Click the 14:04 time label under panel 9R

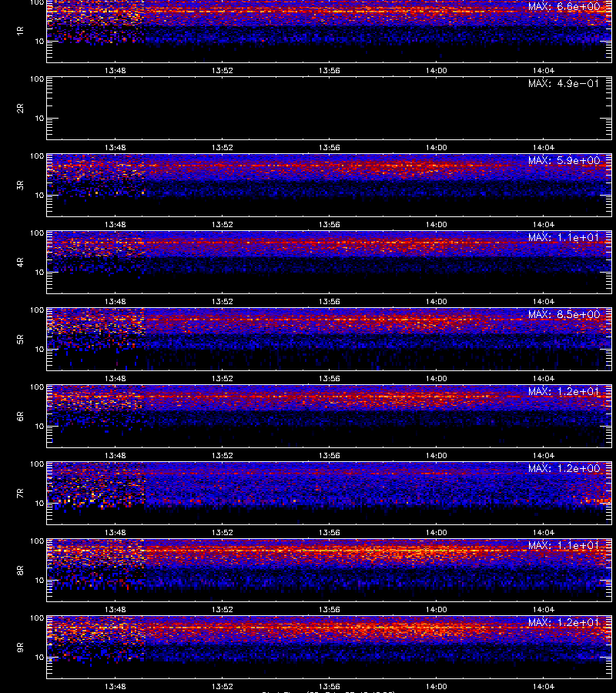[543, 686]
